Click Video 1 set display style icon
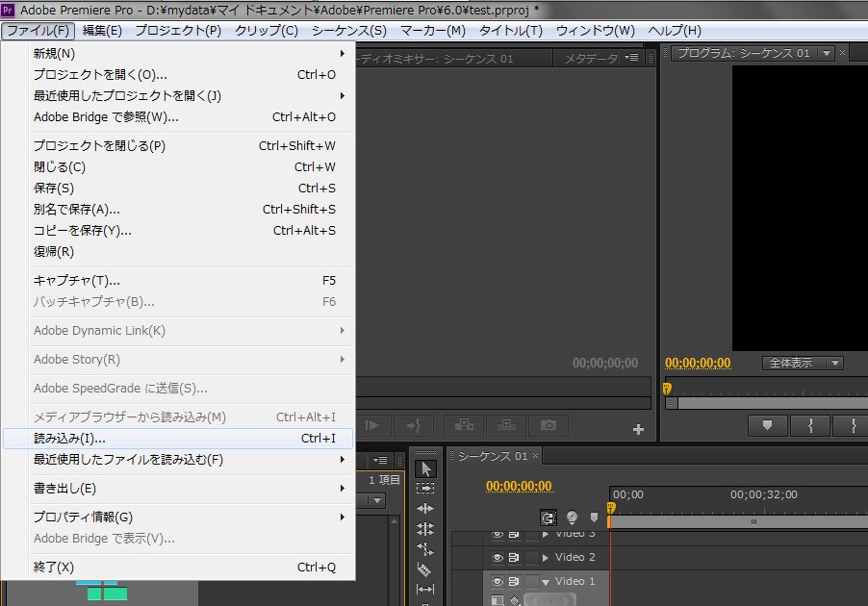This screenshot has width=868, height=606. click(x=498, y=600)
